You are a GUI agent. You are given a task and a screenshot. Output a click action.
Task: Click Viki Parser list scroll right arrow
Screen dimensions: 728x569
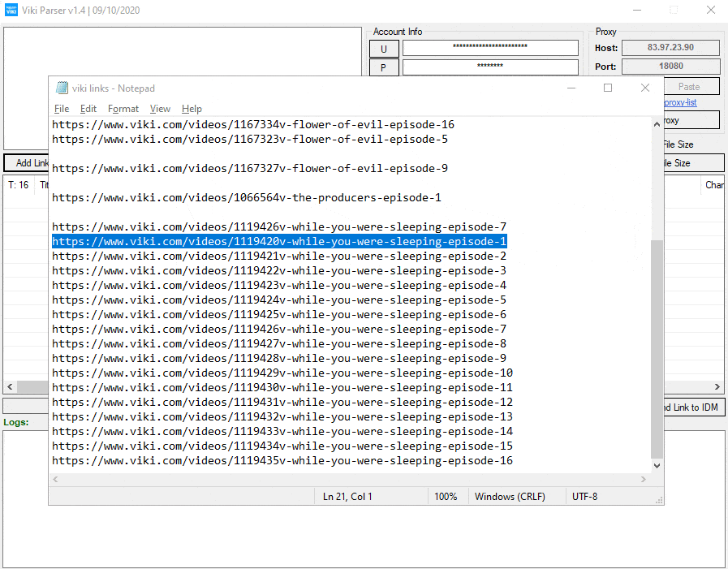click(x=717, y=386)
